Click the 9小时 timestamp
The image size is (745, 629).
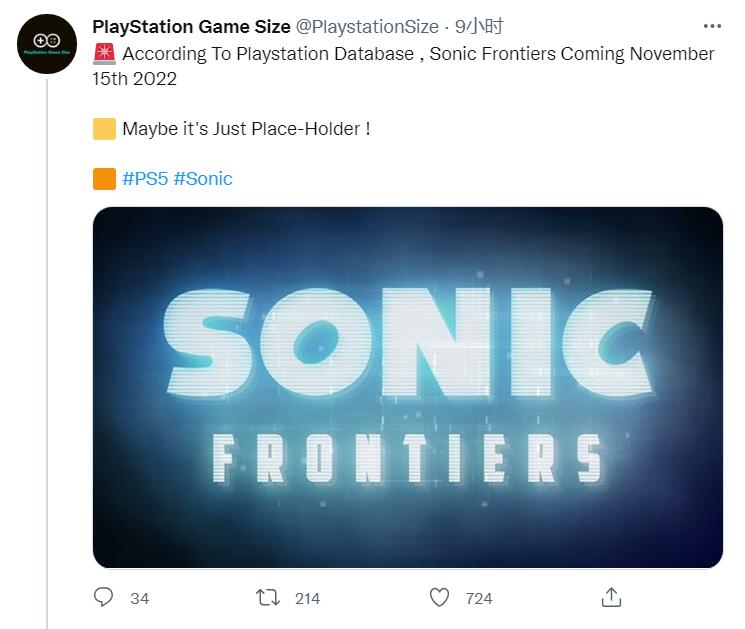(480, 26)
